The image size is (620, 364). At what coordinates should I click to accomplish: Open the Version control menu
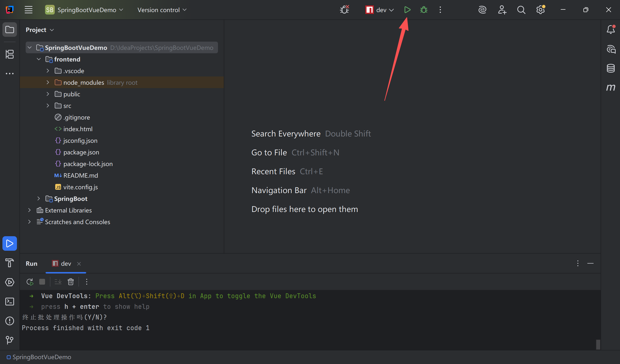pos(162,10)
